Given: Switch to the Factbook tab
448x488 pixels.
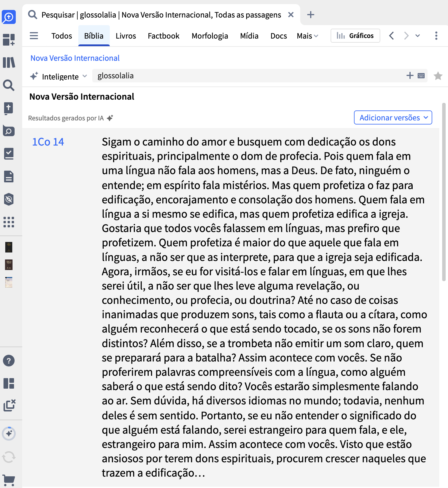Looking at the screenshot, I should (x=163, y=36).
